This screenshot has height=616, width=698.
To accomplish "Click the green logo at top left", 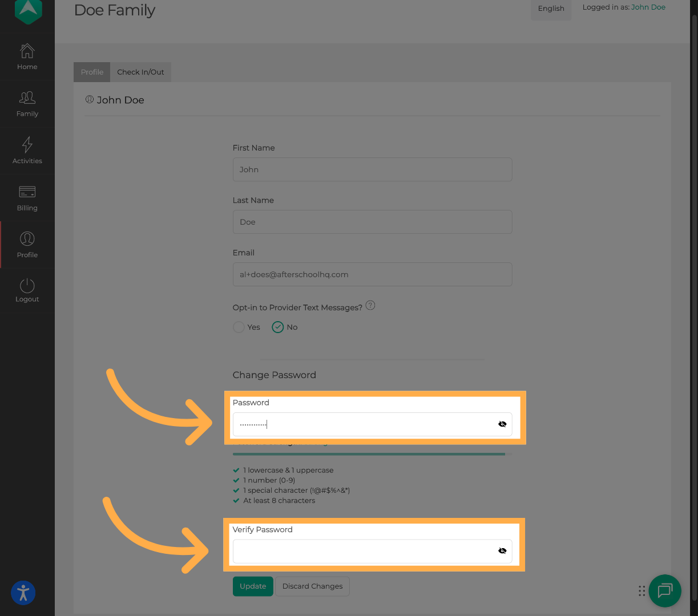I will tap(28, 11).
